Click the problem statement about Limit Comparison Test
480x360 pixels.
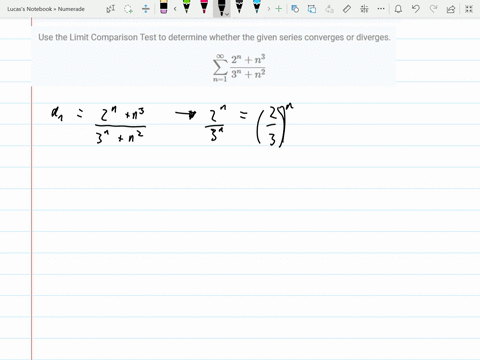[x=214, y=37]
